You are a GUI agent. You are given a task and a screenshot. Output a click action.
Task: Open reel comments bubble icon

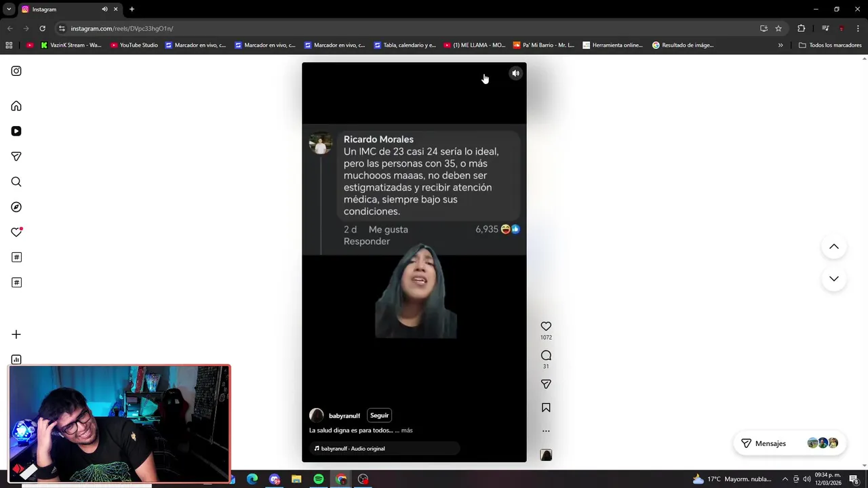pyautogui.click(x=546, y=355)
